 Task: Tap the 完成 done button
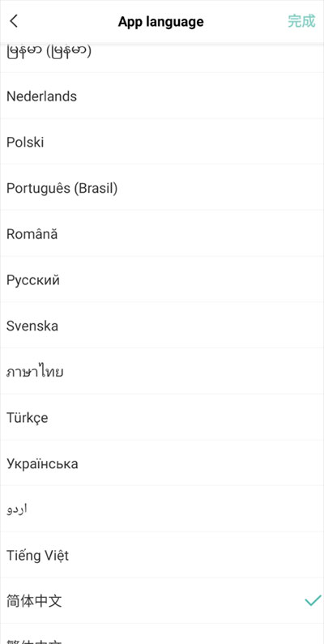pyautogui.click(x=301, y=21)
